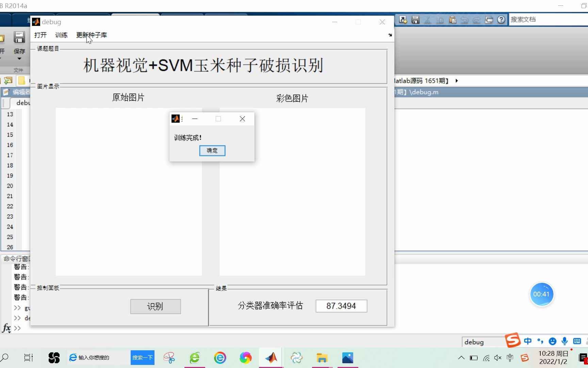Screen dimensions: 588x368
Task: Open the Photos app on taskbar
Action: click(348, 358)
